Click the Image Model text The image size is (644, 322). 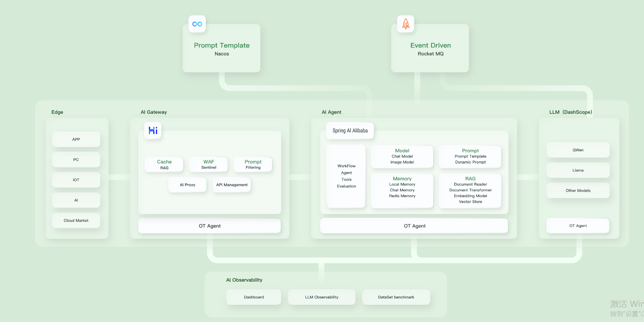(x=402, y=162)
